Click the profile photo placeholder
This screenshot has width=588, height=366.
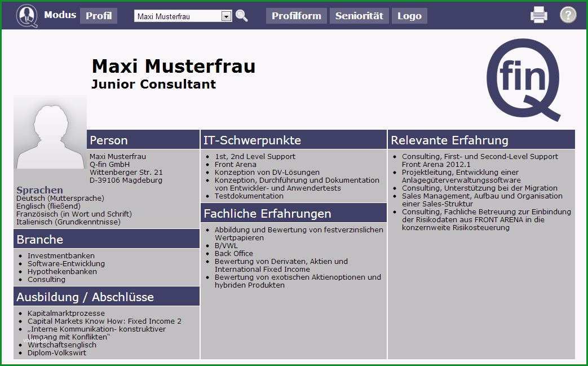[x=50, y=132]
